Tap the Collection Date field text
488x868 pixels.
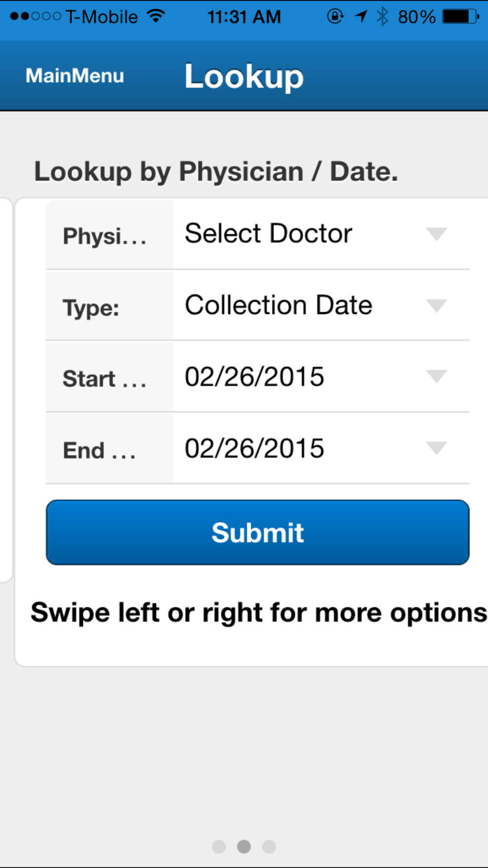278,305
